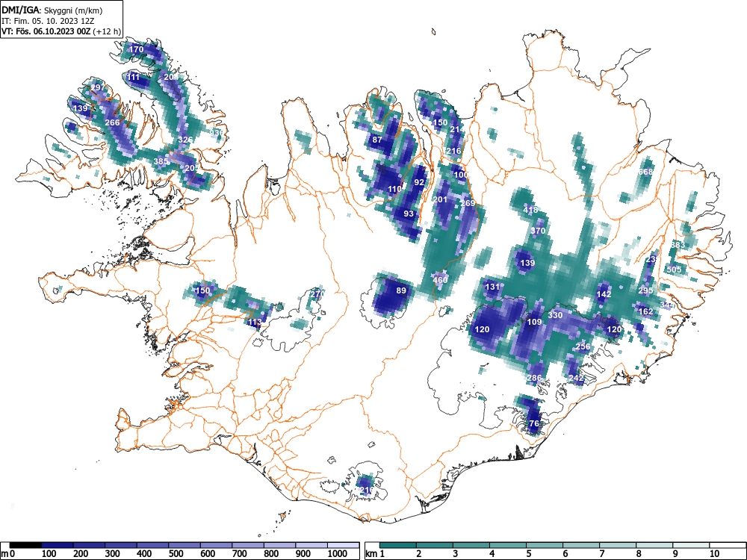The width and height of the screenshot is (747, 560).
Task: Click the legend swatch between 9 and 10 km
Action: (691, 545)
